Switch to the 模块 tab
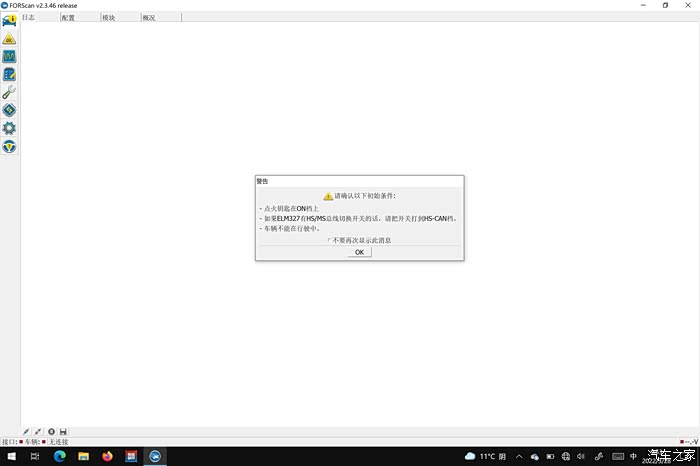 (x=108, y=18)
